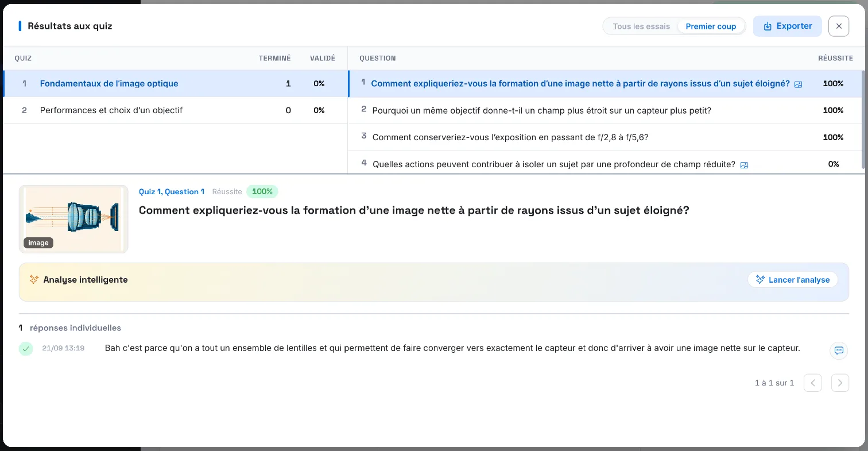Open the lens diagram image thumbnail
The height and width of the screenshot is (451, 868).
[x=73, y=219]
